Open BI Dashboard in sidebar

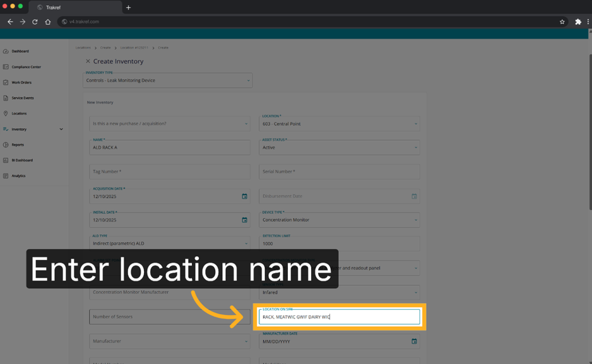click(22, 160)
